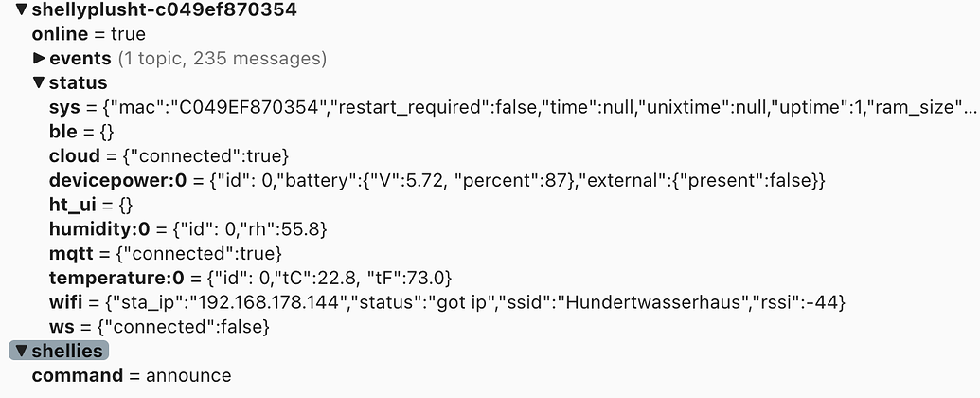Select the ws connected row
Image resolution: width=980 pixels, height=398 pixels.
(x=159, y=327)
